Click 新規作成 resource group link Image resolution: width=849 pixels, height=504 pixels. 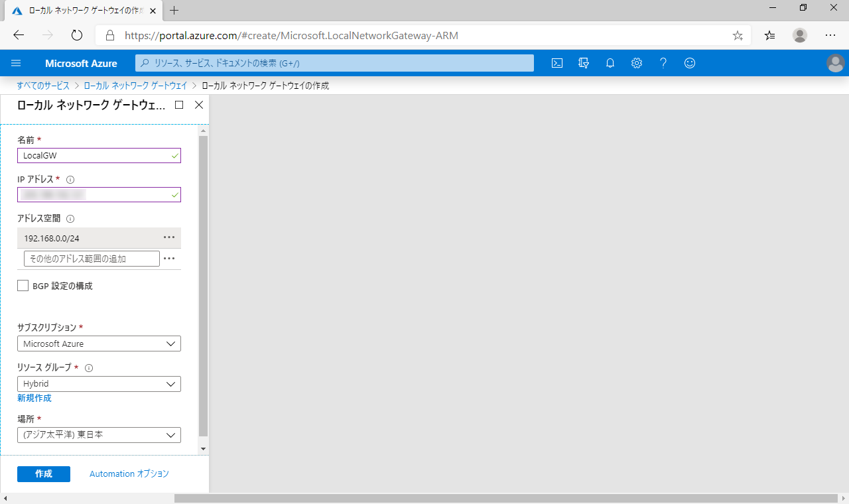click(x=34, y=398)
